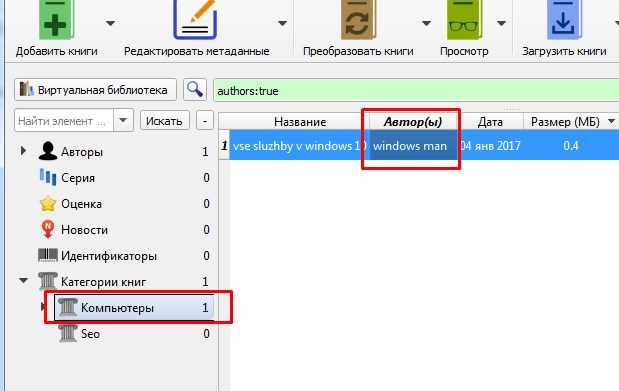
Task: Click the Преобразовать книги label
Action: 358,51
